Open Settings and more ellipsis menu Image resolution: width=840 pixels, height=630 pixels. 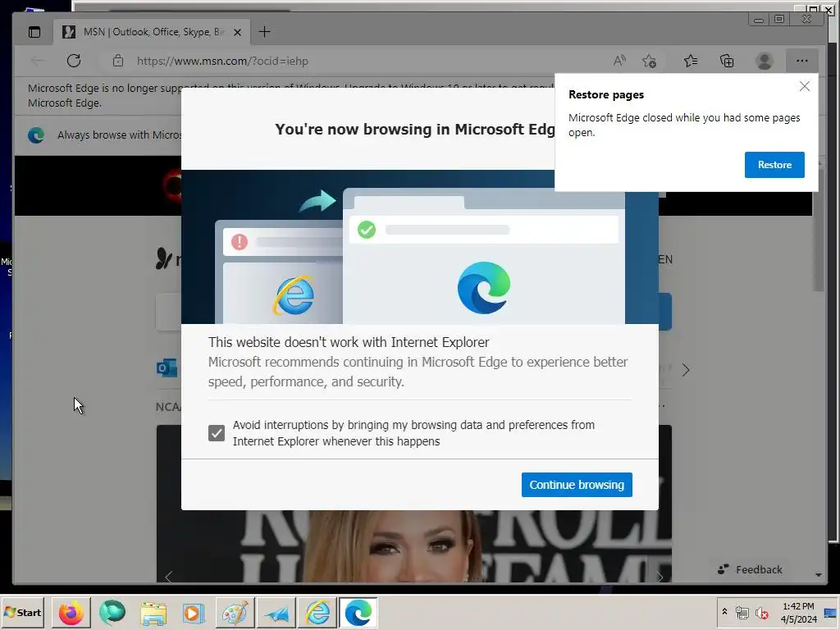[801, 61]
